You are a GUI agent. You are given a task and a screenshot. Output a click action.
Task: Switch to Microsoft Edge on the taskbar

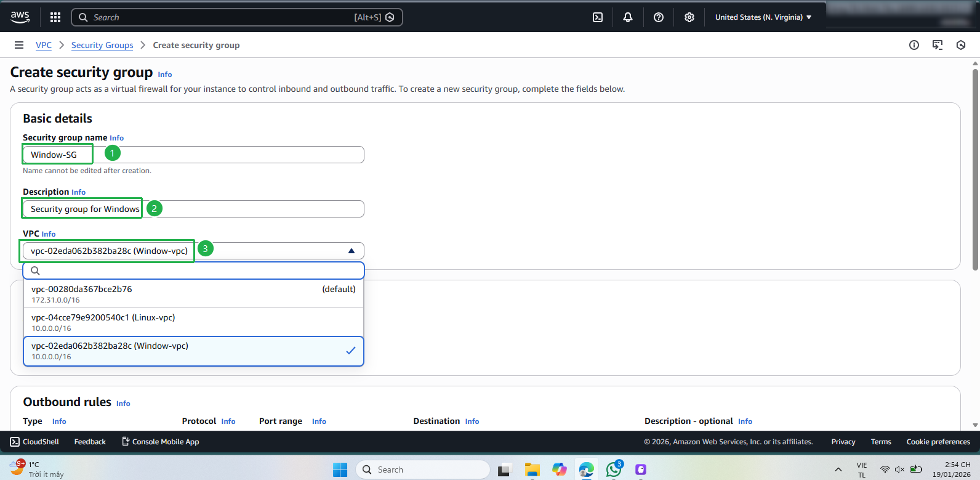[587, 470]
